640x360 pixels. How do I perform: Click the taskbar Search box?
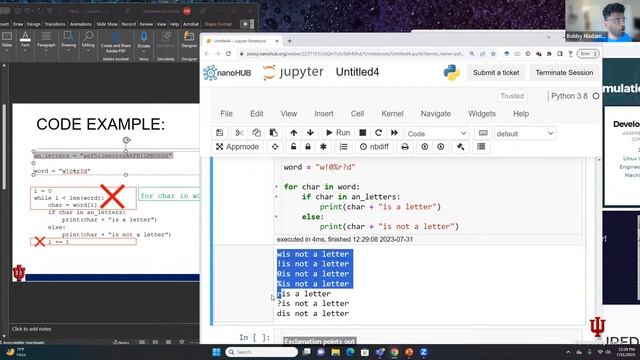(262, 352)
